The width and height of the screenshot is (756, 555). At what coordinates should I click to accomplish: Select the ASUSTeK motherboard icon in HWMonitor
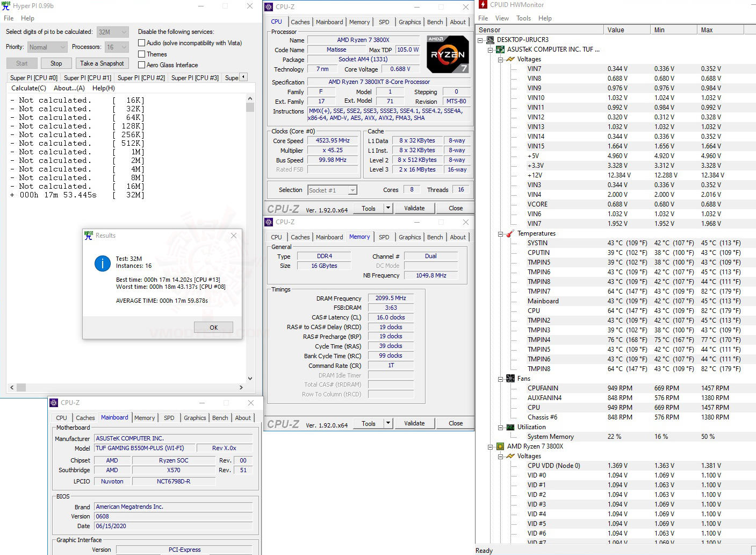(500, 49)
